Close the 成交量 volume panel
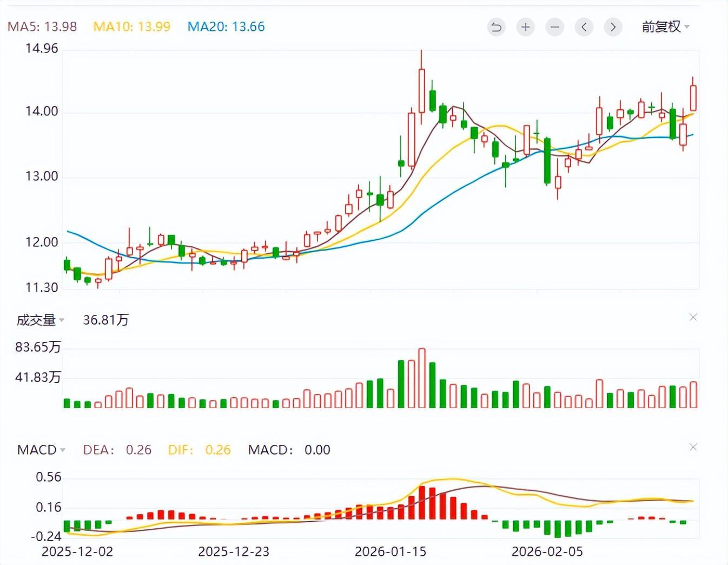 click(x=693, y=318)
